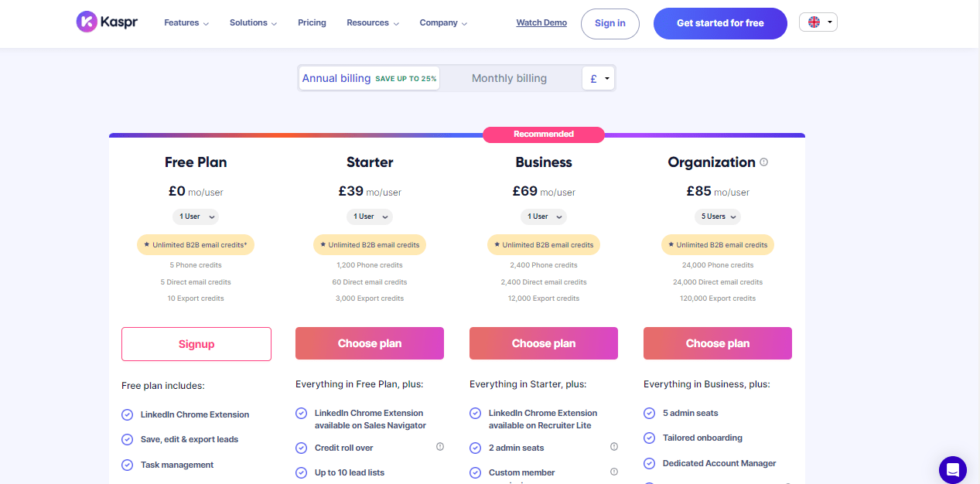Switch to Monthly billing
Screen dimensions: 980x484
coord(509,78)
